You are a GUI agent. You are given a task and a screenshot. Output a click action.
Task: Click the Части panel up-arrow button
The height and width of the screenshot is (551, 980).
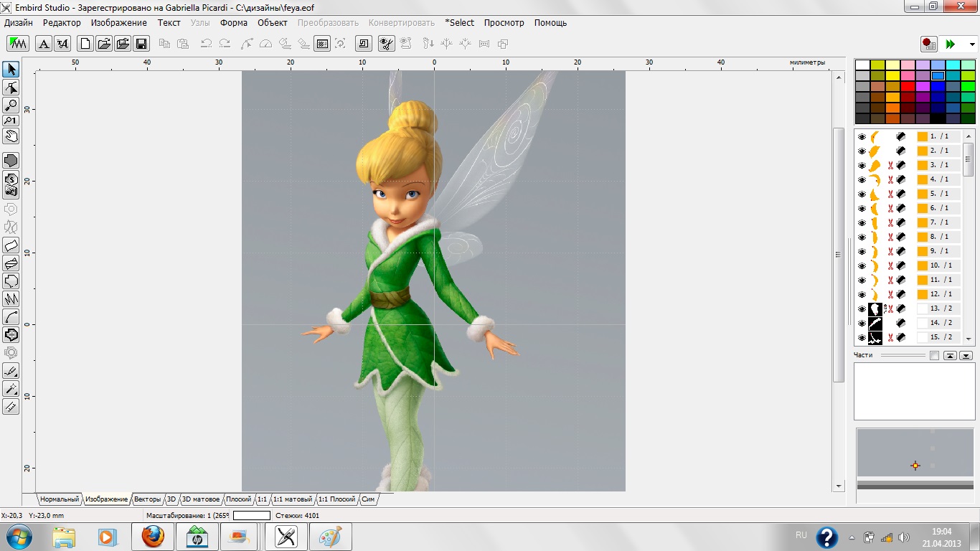pyautogui.click(x=950, y=356)
